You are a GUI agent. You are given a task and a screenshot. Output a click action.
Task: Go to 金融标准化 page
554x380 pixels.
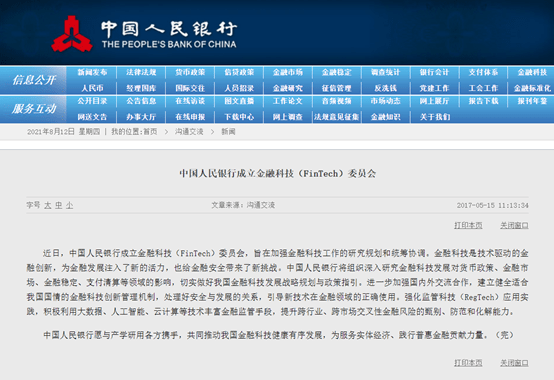(x=532, y=88)
